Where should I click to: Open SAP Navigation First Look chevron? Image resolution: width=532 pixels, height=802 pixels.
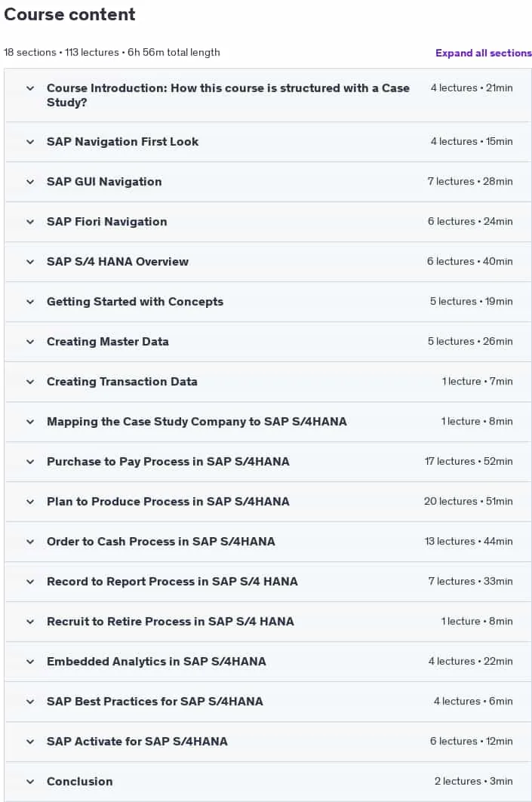30,142
